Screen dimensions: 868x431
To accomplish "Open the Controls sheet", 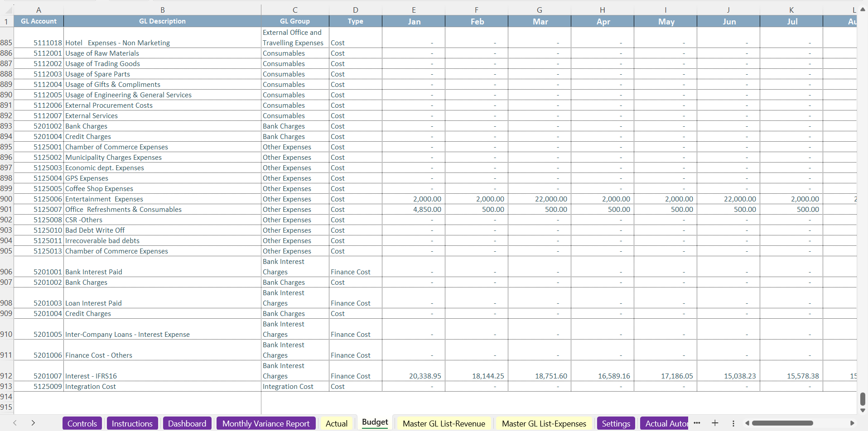I will tap(82, 423).
